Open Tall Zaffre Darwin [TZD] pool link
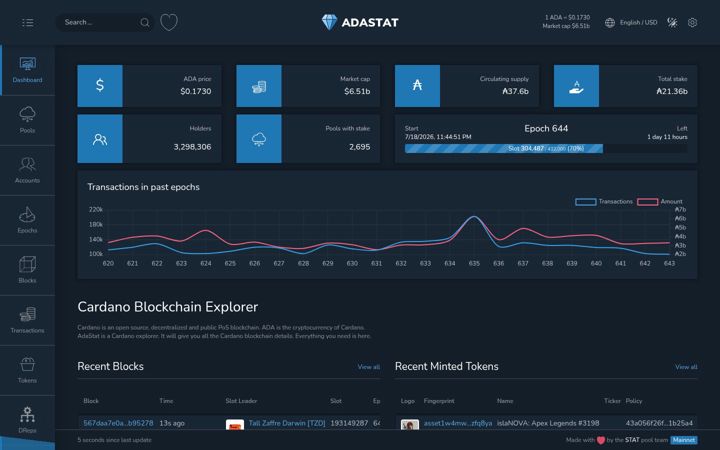The width and height of the screenshot is (720, 450). (287, 423)
